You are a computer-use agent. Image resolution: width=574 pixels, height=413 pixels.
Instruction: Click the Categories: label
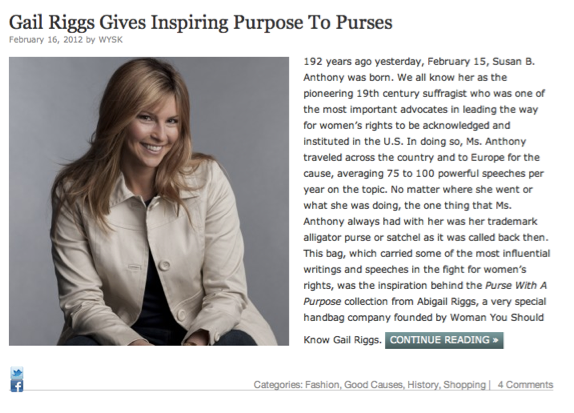pyautogui.click(x=278, y=385)
